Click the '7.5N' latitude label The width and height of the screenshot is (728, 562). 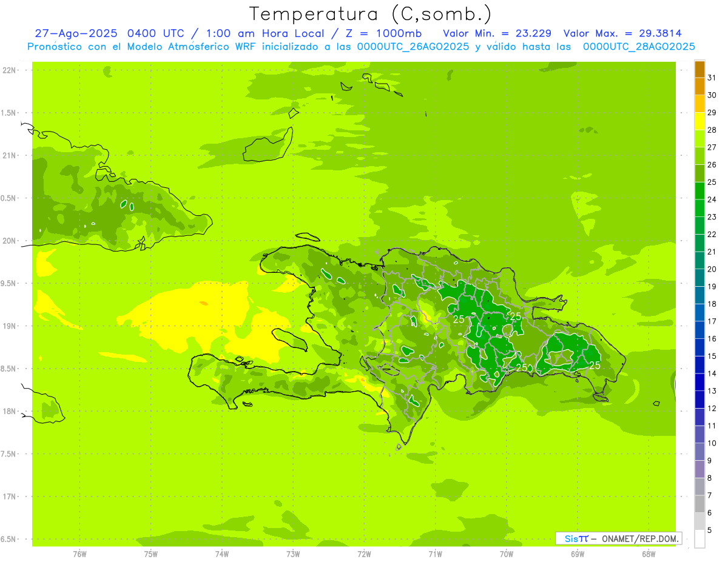coord(9,453)
